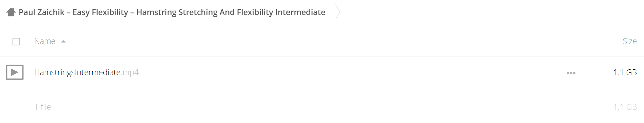Click the 'Size' header label text

coord(630,41)
